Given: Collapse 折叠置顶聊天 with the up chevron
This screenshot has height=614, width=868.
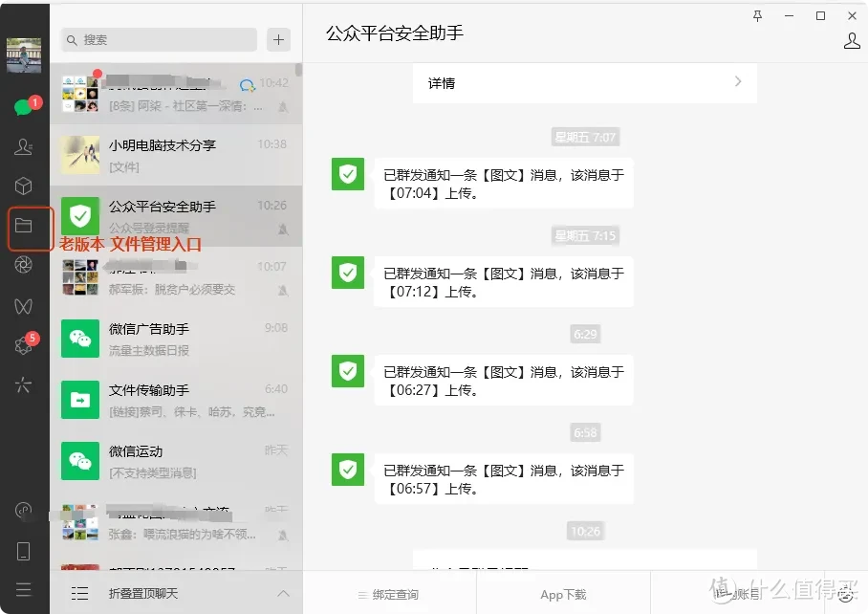Looking at the screenshot, I should coord(283,593).
